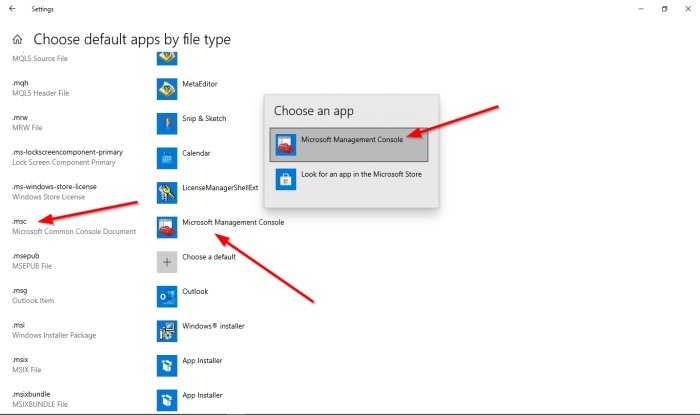Click the MQL5 Header File description

coord(41,93)
